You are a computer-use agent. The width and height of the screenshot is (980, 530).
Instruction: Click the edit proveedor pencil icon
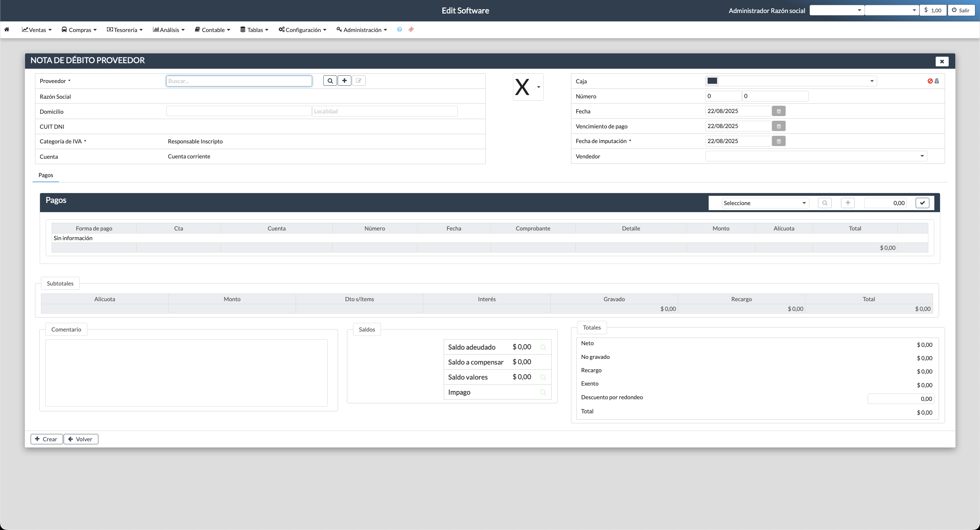point(358,81)
